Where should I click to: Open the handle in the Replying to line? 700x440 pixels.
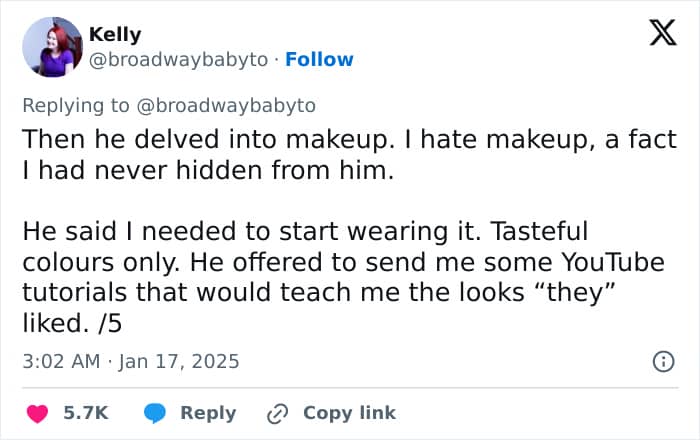pos(226,106)
